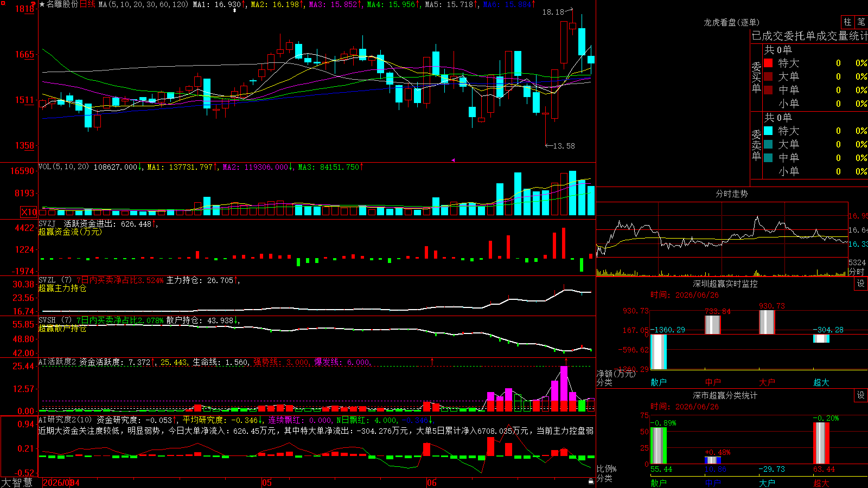Click 中户 label in 深圳超赢实时监控 chart
The width and height of the screenshot is (868, 488).
click(713, 382)
